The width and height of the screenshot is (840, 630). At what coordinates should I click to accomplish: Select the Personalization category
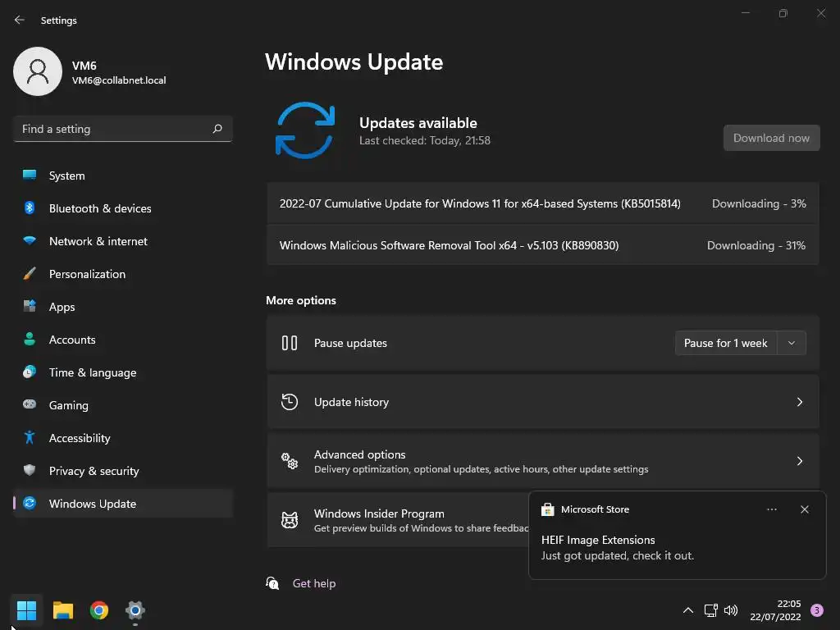(123, 274)
